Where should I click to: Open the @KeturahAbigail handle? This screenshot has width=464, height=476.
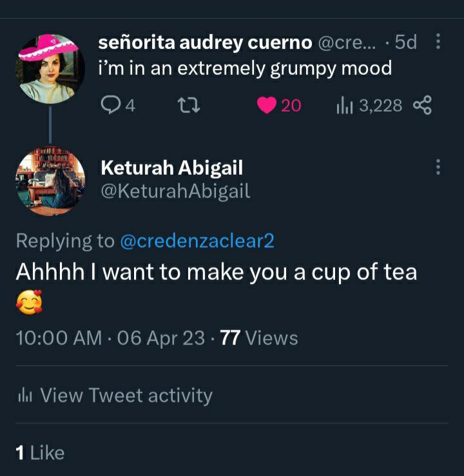[175, 192]
